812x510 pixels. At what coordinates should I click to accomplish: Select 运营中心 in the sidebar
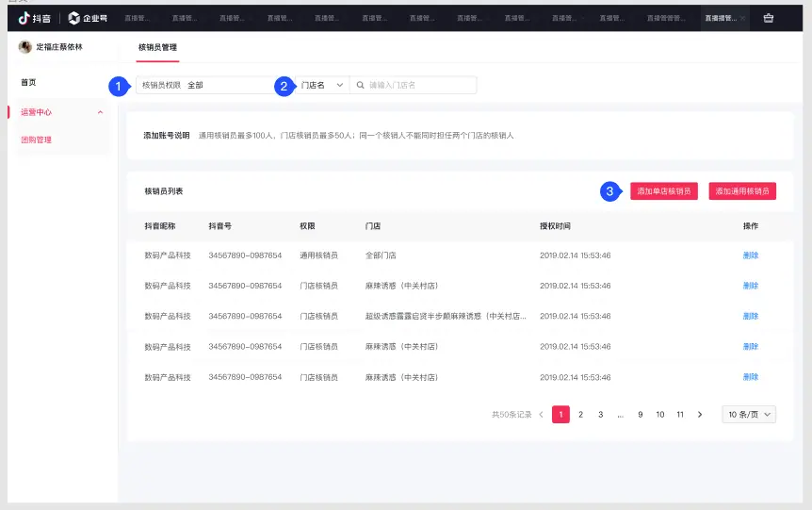click(36, 112)
